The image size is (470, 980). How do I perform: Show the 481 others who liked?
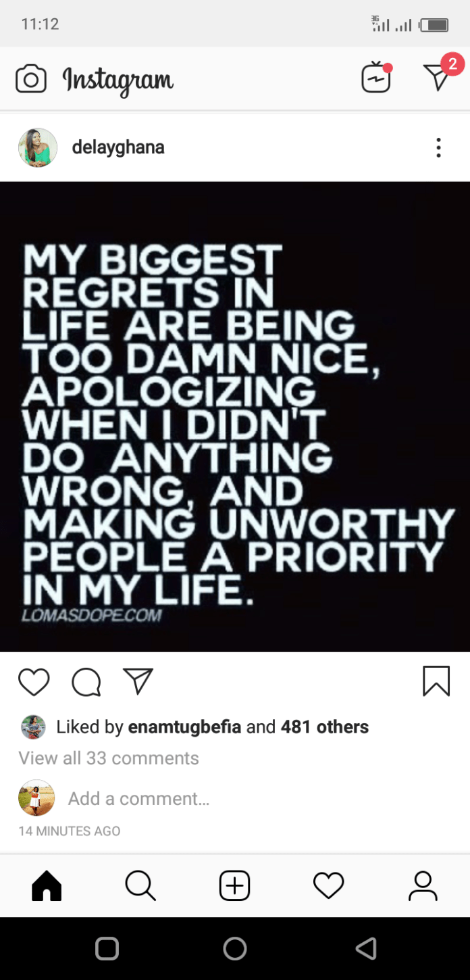325,727
